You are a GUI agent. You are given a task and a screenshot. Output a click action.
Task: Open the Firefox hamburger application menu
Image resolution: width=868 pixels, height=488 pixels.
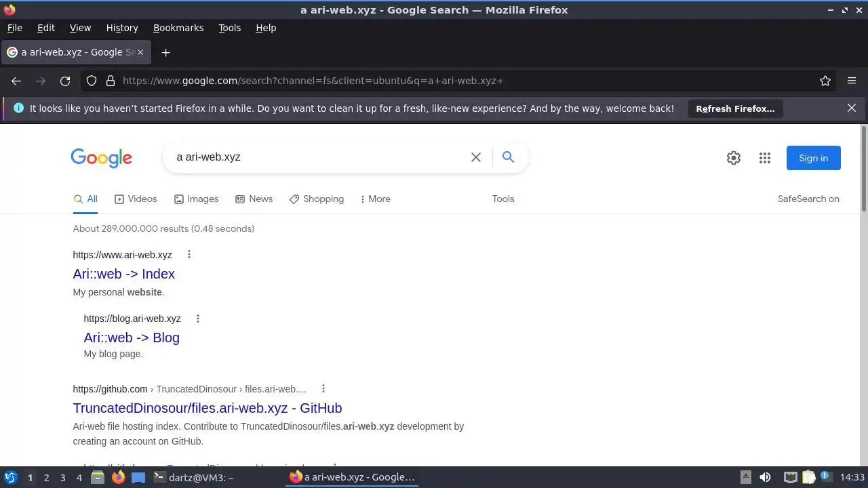point(852,81)
